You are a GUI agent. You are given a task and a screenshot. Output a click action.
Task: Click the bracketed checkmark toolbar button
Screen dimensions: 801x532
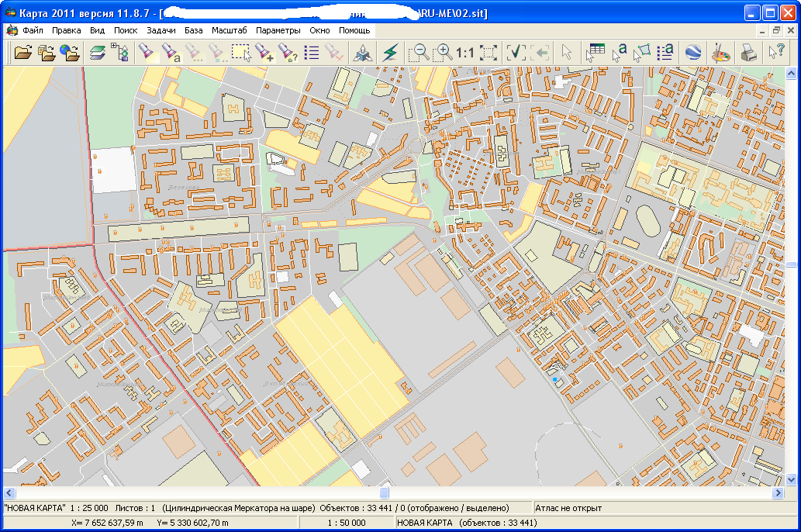pos(516,53)
